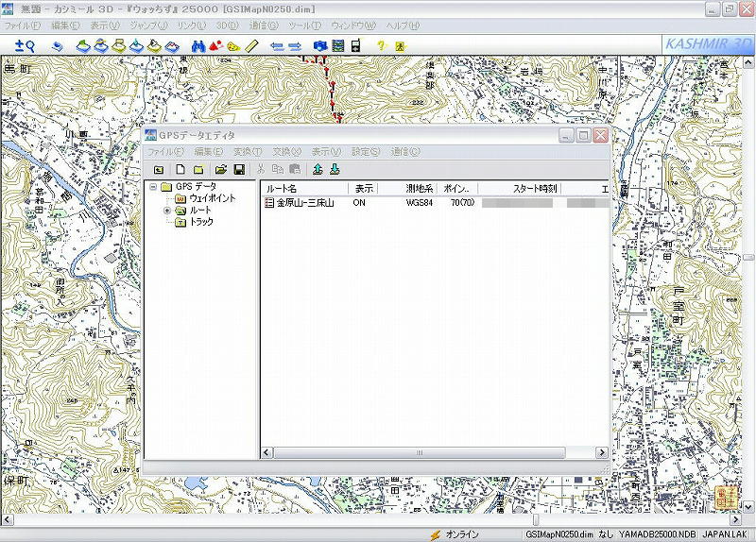
Task: Open the ヘルプ(H) menu
Action: pyautogui.click(x=403, y=25)
